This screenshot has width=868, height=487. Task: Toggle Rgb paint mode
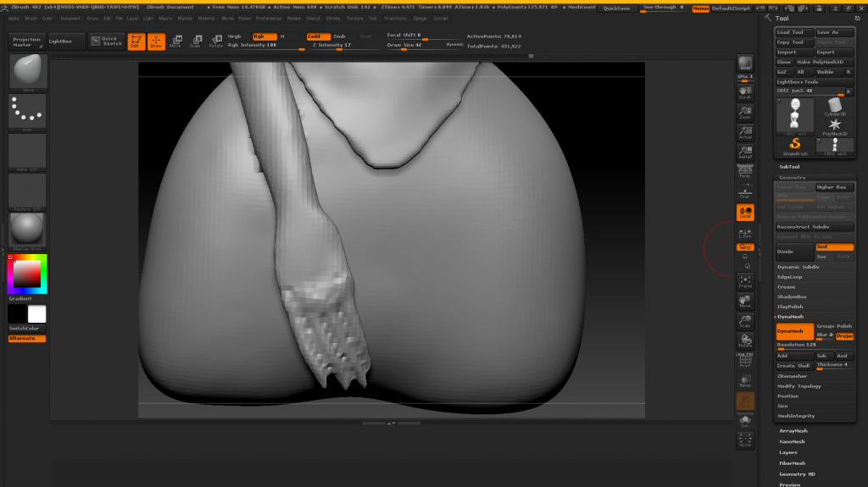tap(264, 36)
